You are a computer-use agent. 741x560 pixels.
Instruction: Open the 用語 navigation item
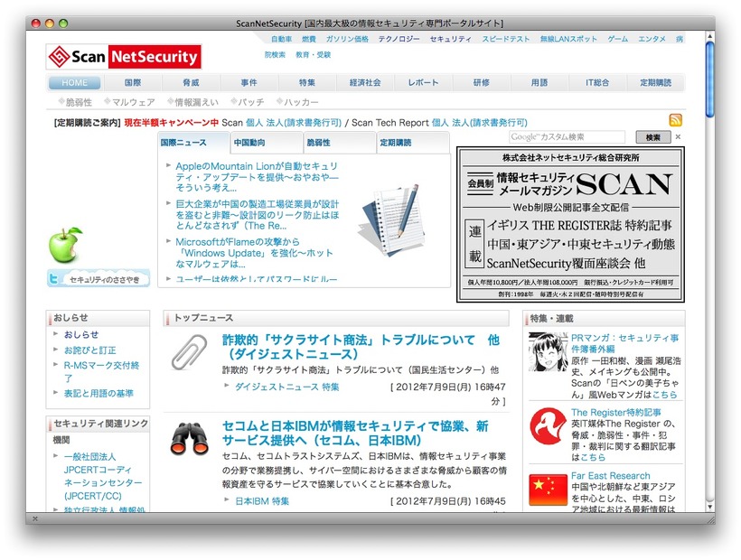tap(539, 82)
